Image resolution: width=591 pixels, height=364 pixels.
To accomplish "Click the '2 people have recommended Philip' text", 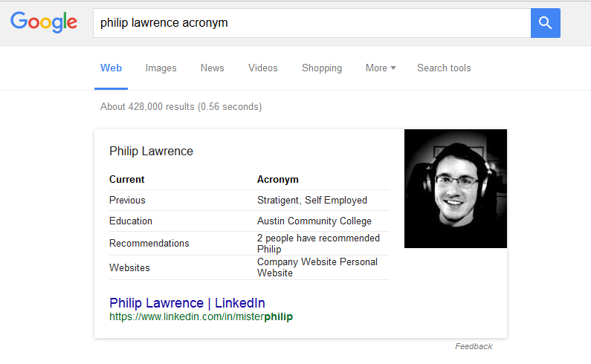I will (318, 244).
